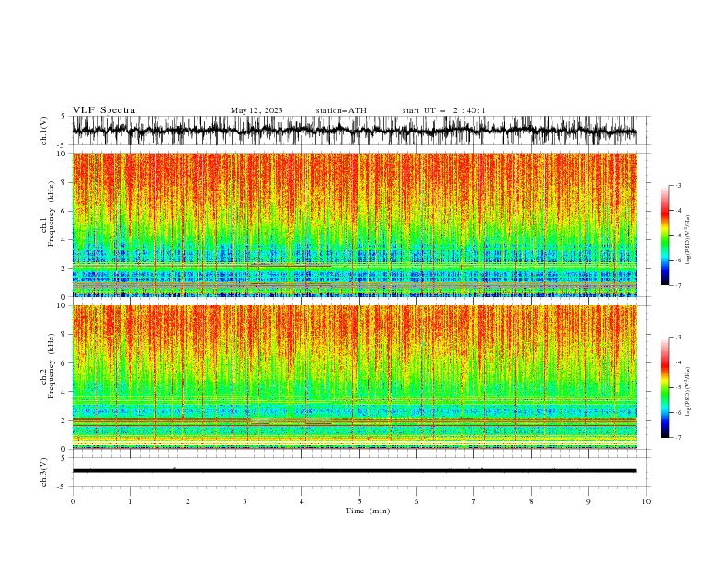728x563 pixels.
Task: Click the ch.1 voltage waveform trace
Action: tap(354, 131)
